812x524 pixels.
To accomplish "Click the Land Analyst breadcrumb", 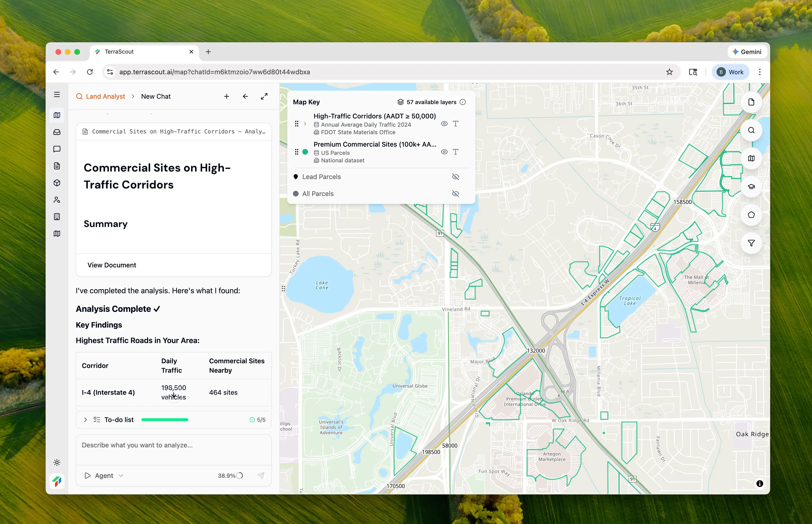I will (105, 97).
